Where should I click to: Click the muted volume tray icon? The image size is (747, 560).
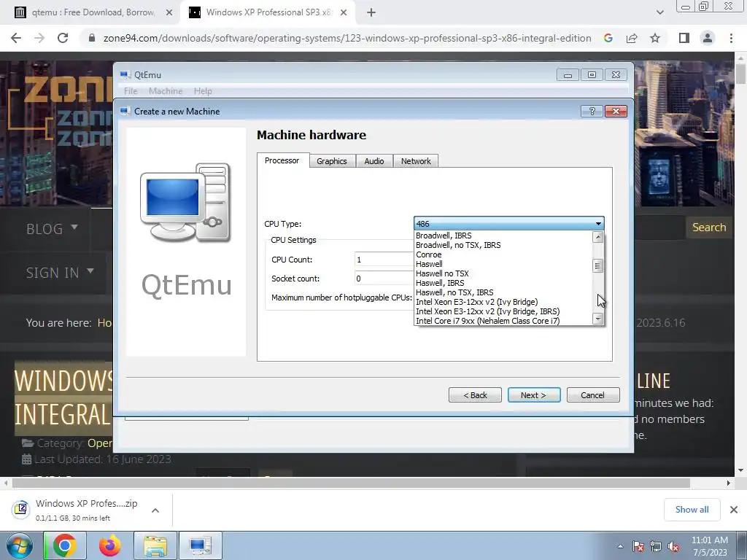click(673, 546)
